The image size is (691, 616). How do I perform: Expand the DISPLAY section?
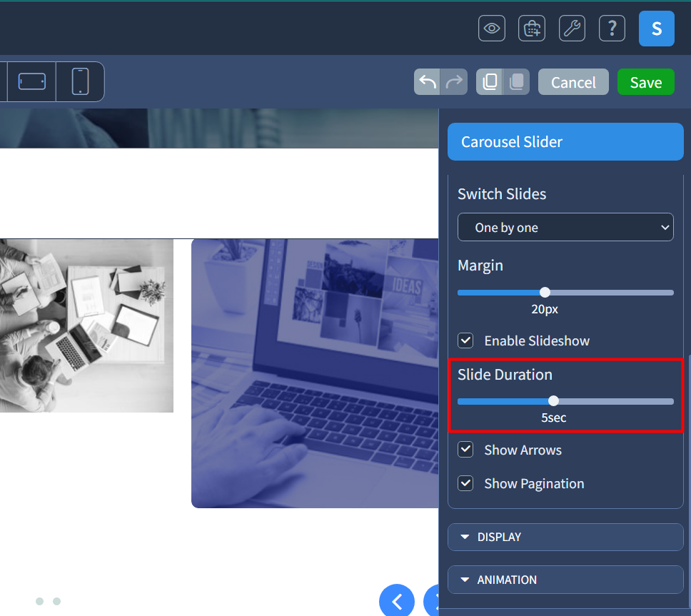click(565, 537)
